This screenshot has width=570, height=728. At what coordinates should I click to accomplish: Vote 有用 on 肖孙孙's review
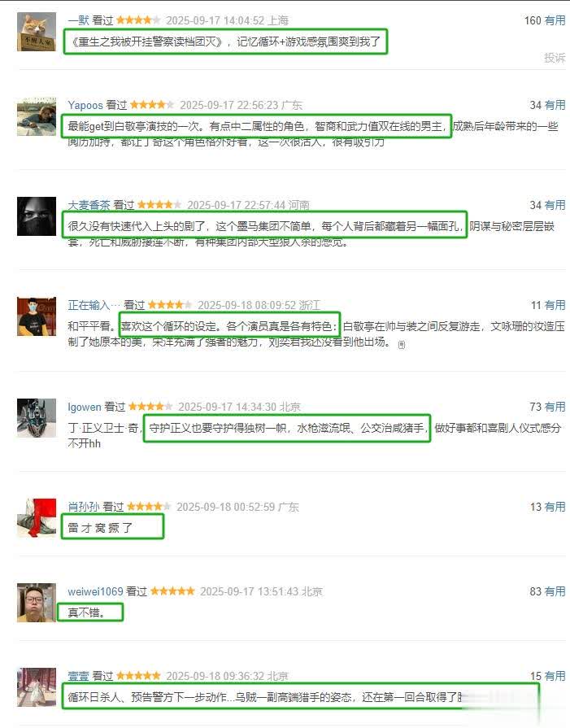coord(555,507)
